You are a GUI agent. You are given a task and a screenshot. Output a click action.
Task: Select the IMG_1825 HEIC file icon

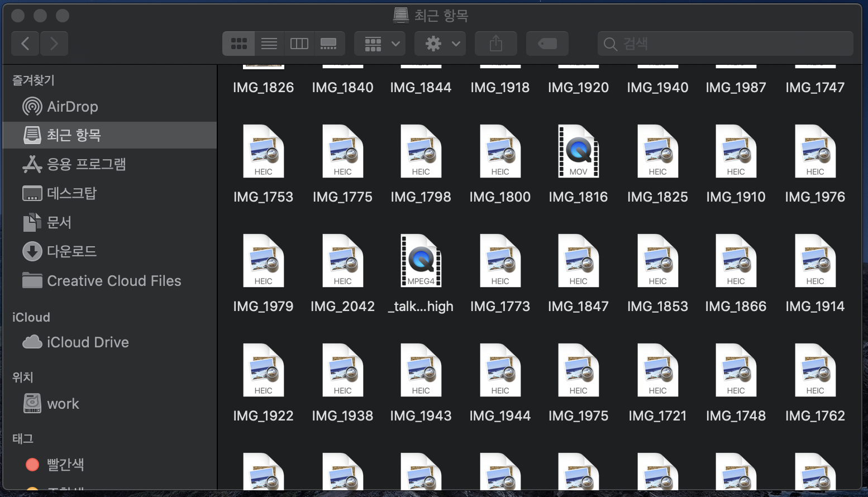[658, 151]
